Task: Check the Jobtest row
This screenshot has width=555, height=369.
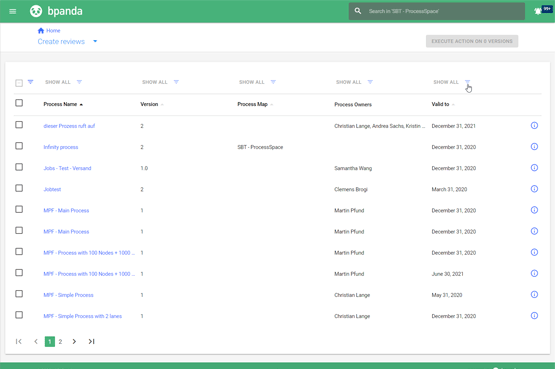Action: coord(19,188)
